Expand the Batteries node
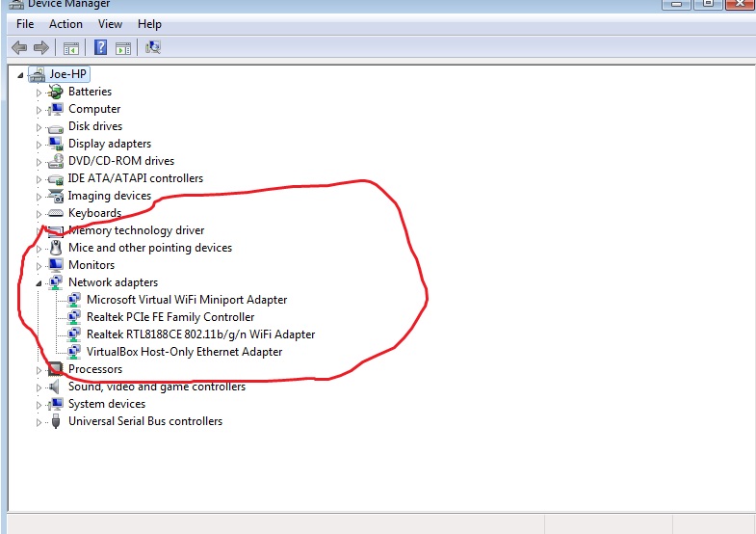Screen dimensions: 756x534 (x=39, y=93)
